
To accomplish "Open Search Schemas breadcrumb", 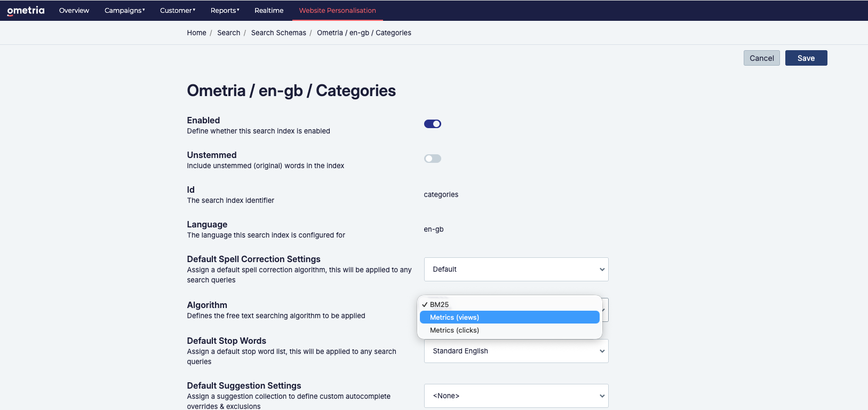I will (278, 33).
